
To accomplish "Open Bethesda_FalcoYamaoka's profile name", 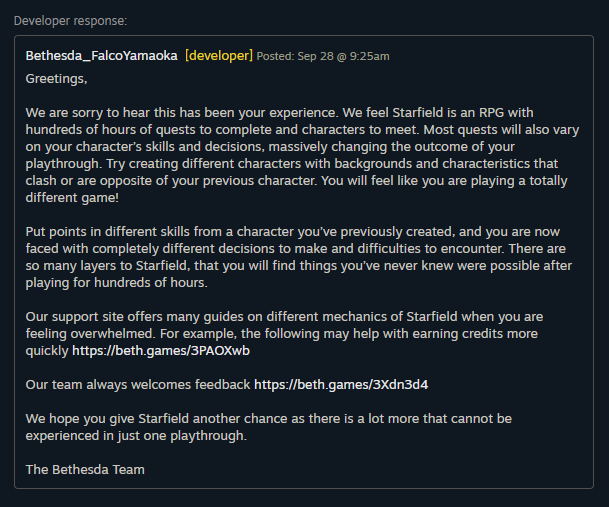I will click(x=101, y=56).
